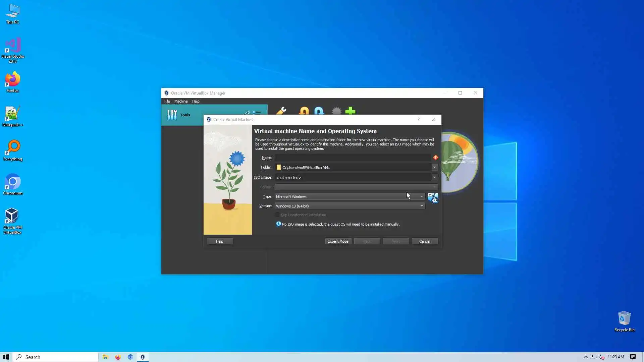Click the question mark help icon in title bar
This screenshot has width=644, height=362.
point(418,119)
